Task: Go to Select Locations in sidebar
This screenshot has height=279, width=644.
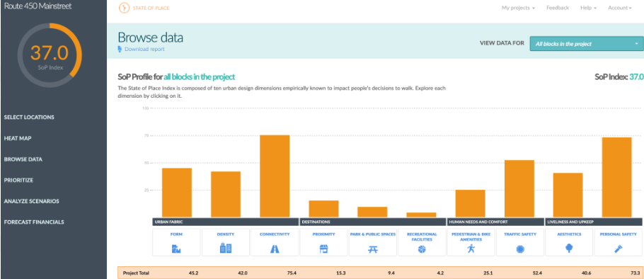Action: (x=29, y=117)
